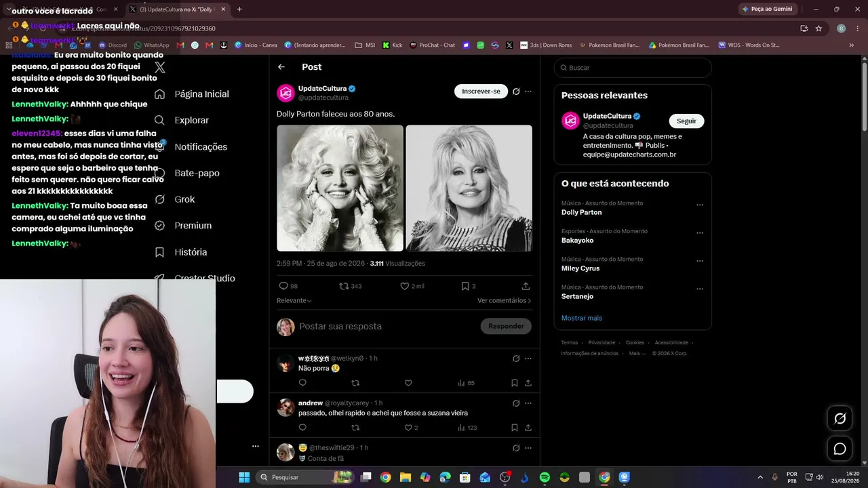Open the WhatsApp bookmark
Viewport: 868px width, 488px height.
(151, 45)
